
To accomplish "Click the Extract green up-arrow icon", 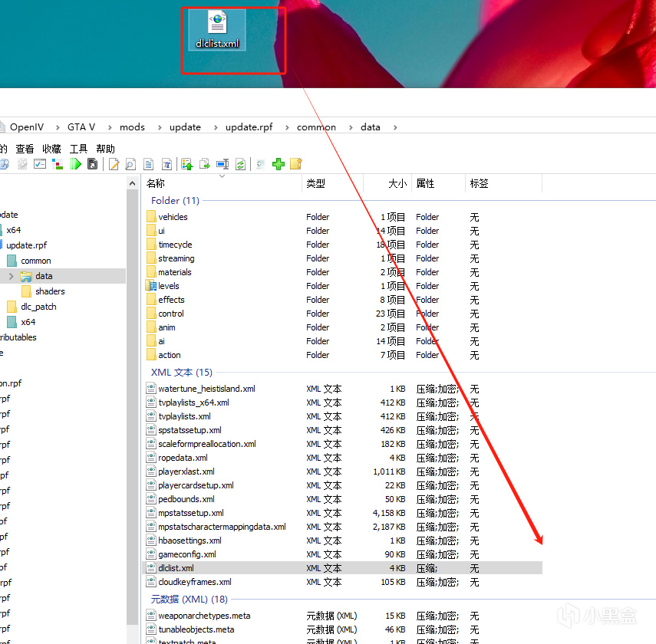I will 187,164.
